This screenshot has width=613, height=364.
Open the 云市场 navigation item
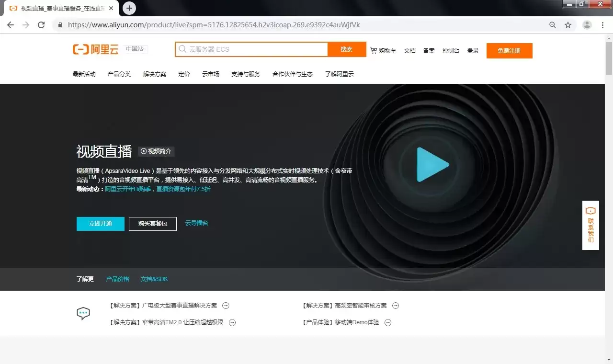point(211,74)
